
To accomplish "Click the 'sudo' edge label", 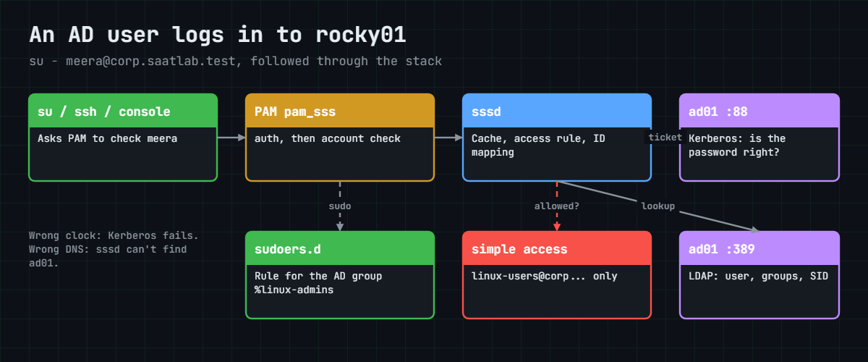I will [340, 206].
